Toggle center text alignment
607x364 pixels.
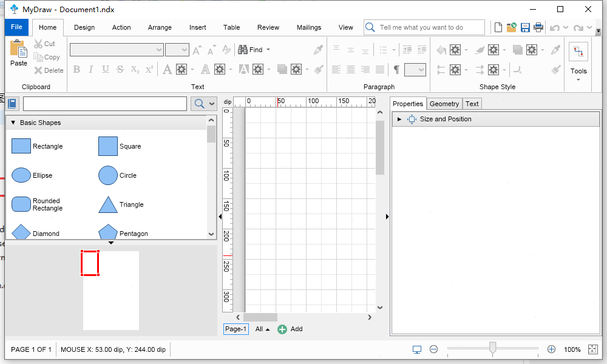pos(351,70)
